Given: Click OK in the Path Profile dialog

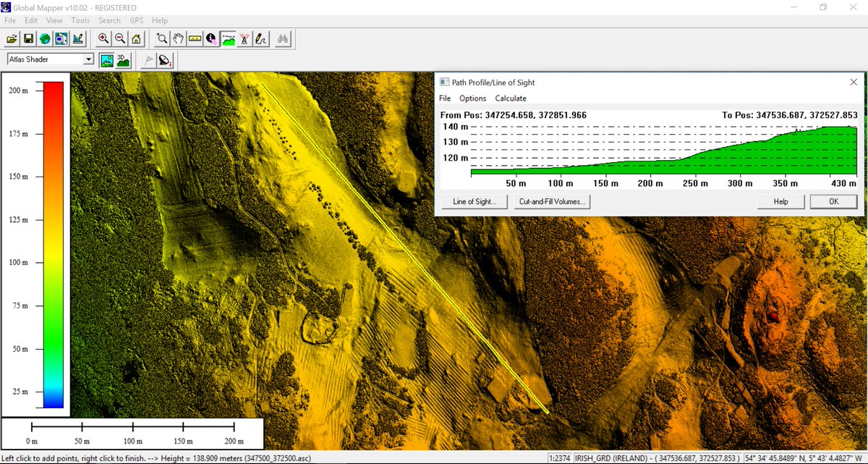Looking at the screenshot, I should (833, 201).
